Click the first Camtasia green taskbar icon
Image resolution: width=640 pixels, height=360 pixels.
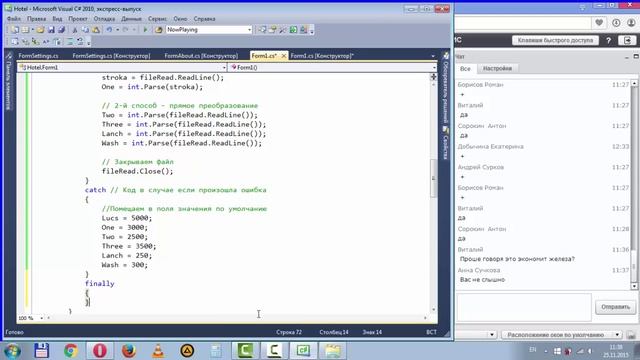245,351
